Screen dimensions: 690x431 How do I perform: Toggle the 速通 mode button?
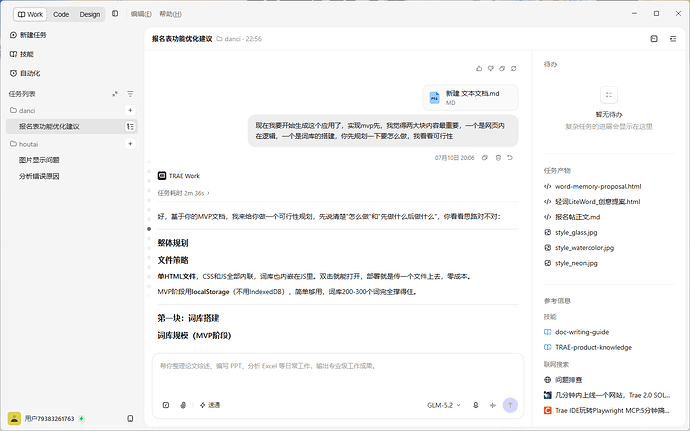[x=209, y=405]
